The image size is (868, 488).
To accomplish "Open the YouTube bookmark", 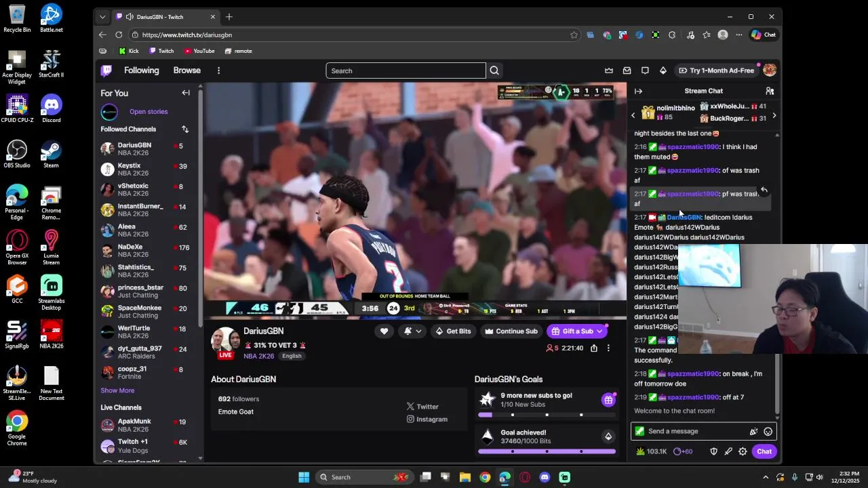I will (x=199, y=51).
